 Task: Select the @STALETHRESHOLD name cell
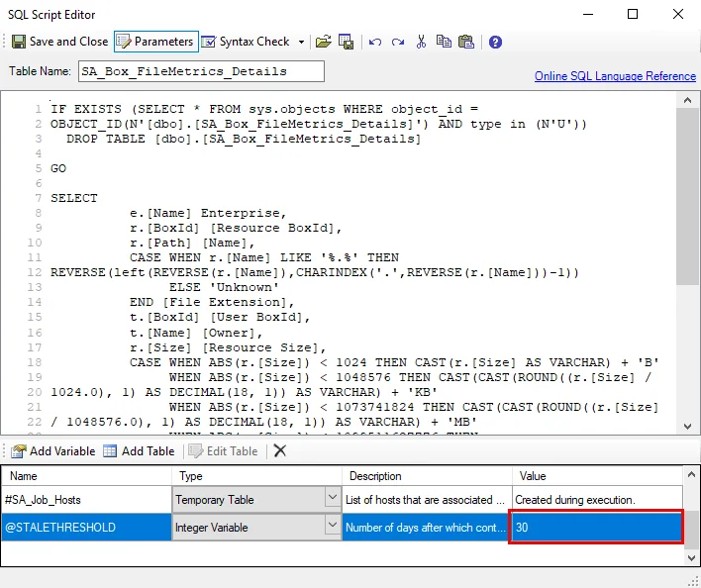tap(86, 528)
